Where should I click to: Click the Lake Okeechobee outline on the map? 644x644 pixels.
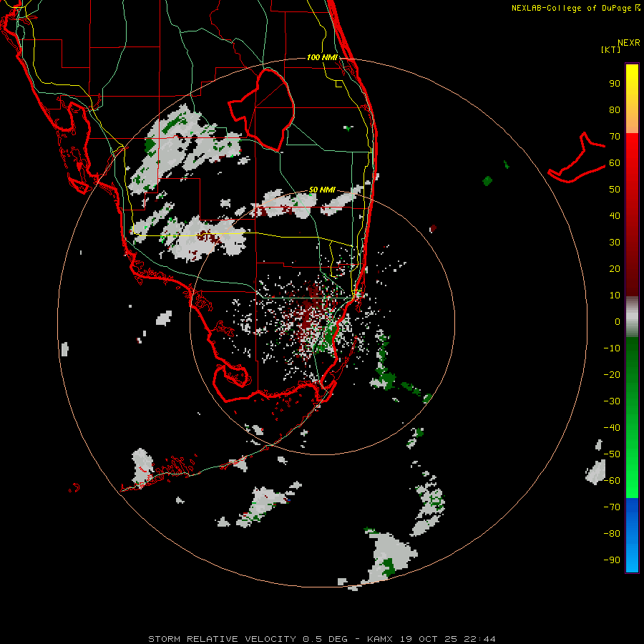tap(262, 109)
